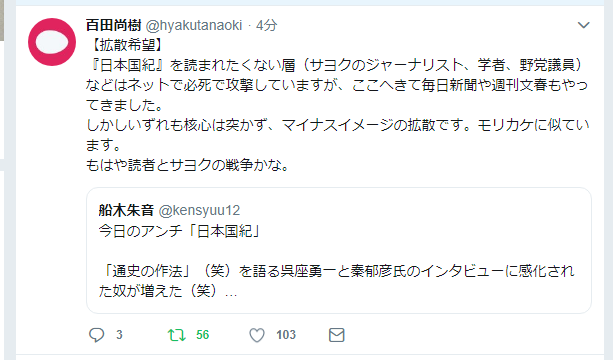Open the tweet options chevron menu
The width and height of the screenshot is (613, 360).
[583, 25]
